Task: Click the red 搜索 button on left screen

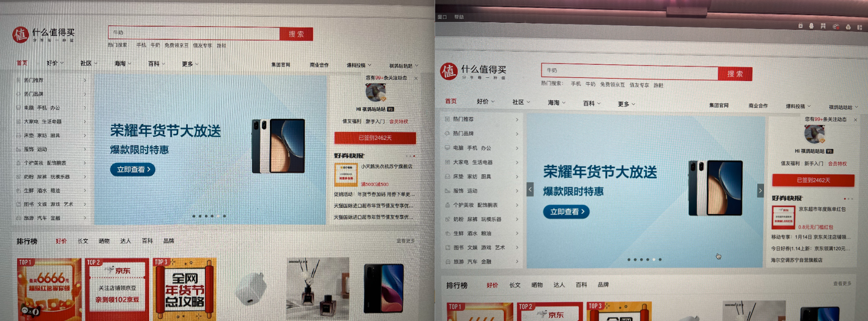Action: pos(296,34)
